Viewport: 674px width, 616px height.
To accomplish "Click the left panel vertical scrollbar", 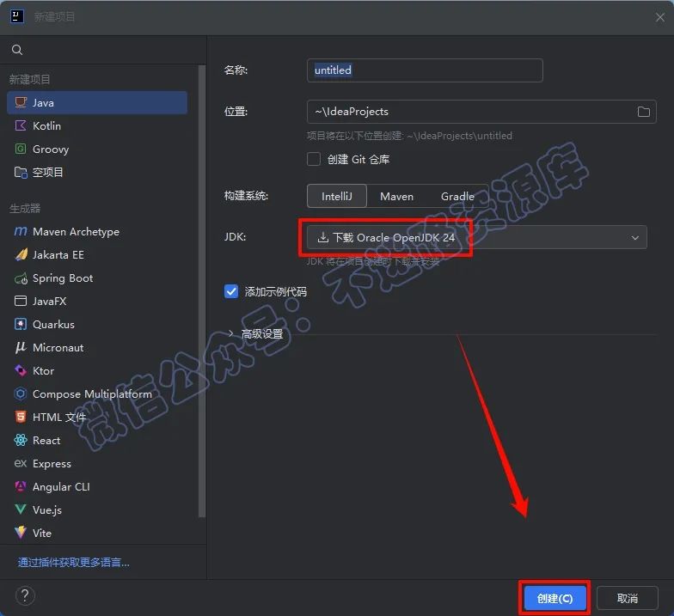I will (x=201, y=292).
